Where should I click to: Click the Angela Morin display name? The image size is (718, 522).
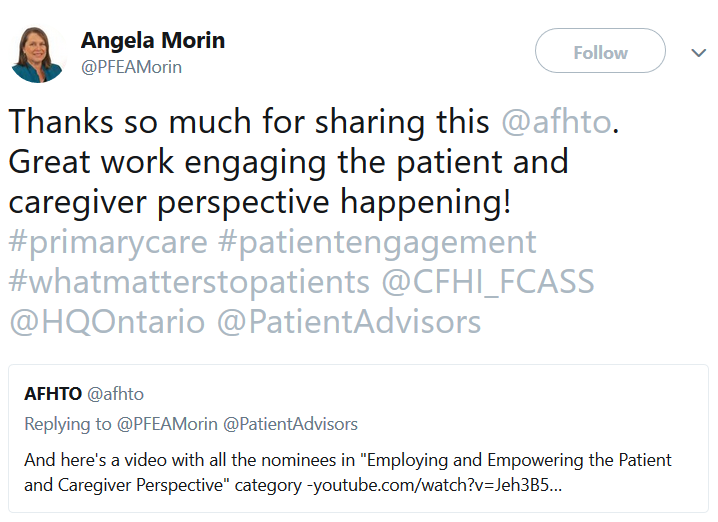click(x=152, y=41)
